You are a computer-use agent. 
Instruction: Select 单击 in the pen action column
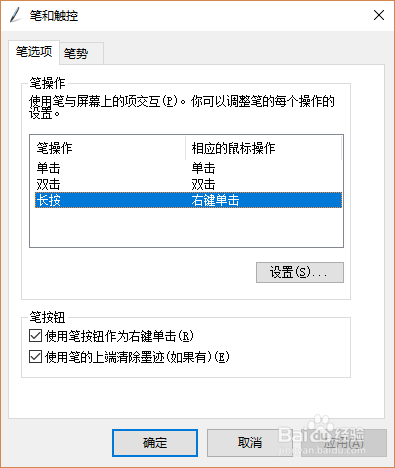48,168
